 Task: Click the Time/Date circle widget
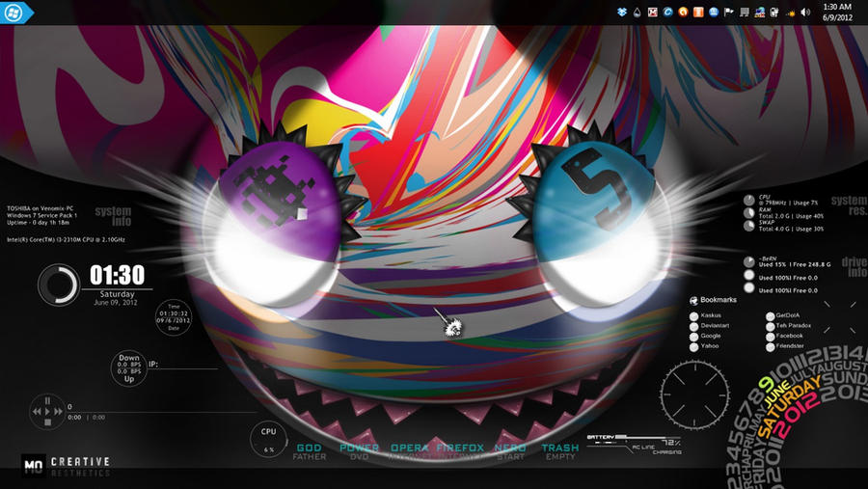point(174,317)
